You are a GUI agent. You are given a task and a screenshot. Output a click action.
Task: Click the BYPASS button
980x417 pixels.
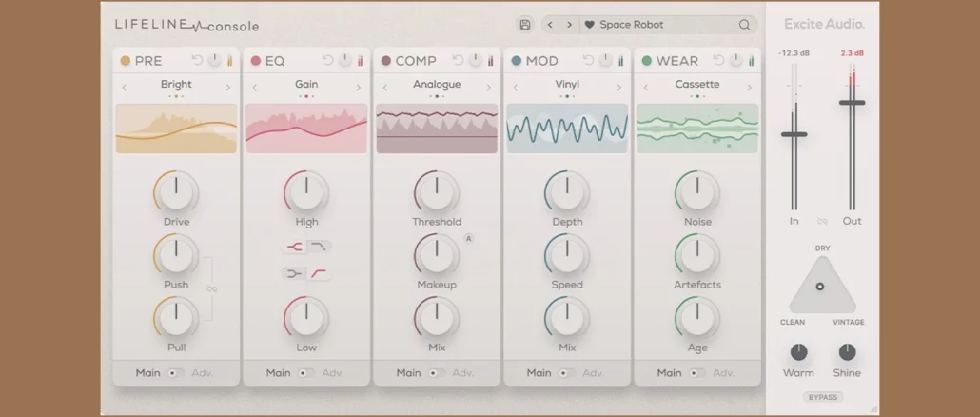tap(822, 397)
